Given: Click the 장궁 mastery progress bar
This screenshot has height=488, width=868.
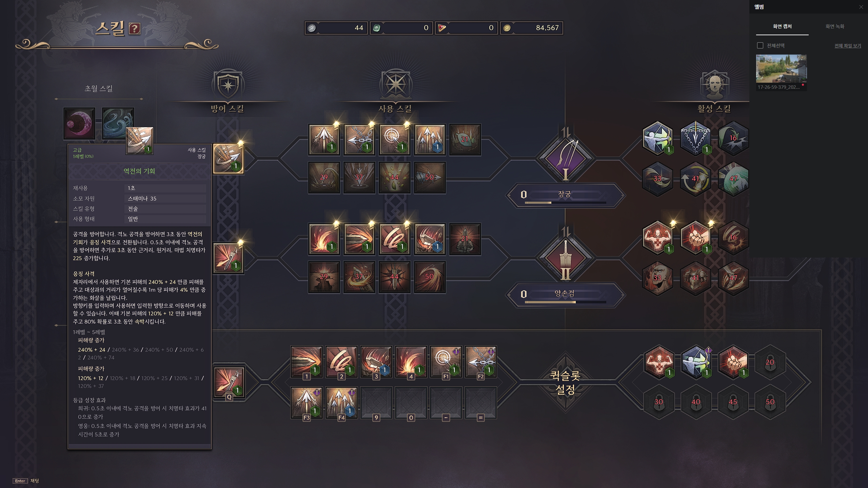Looking at the screenshot, I should (x=565, y=203).
